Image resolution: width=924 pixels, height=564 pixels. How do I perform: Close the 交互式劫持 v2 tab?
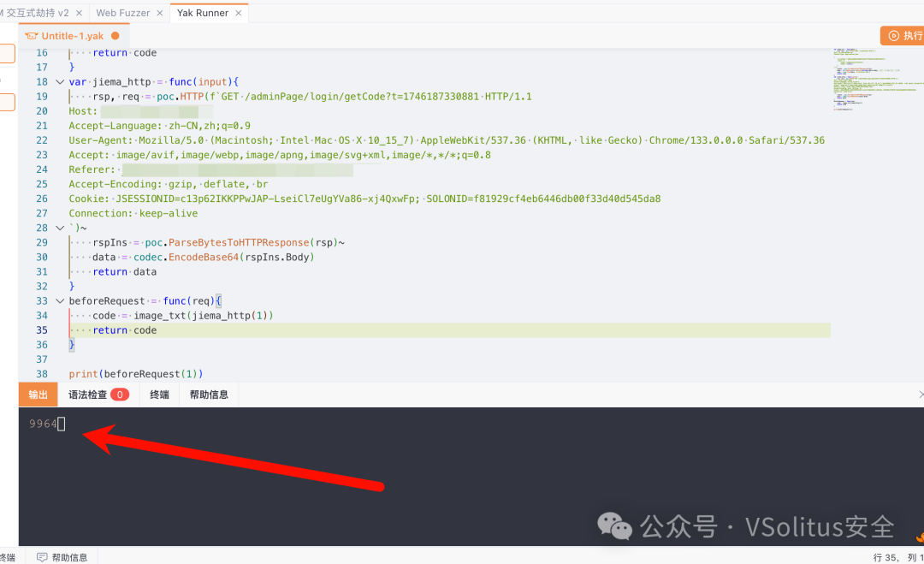pyautogui.click(x=79, y=13)
